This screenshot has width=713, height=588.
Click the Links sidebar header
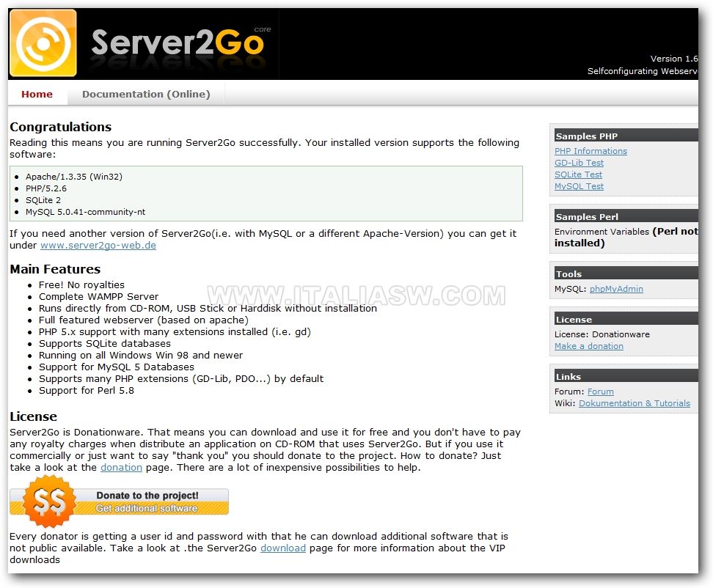click(x=626, y=377)
